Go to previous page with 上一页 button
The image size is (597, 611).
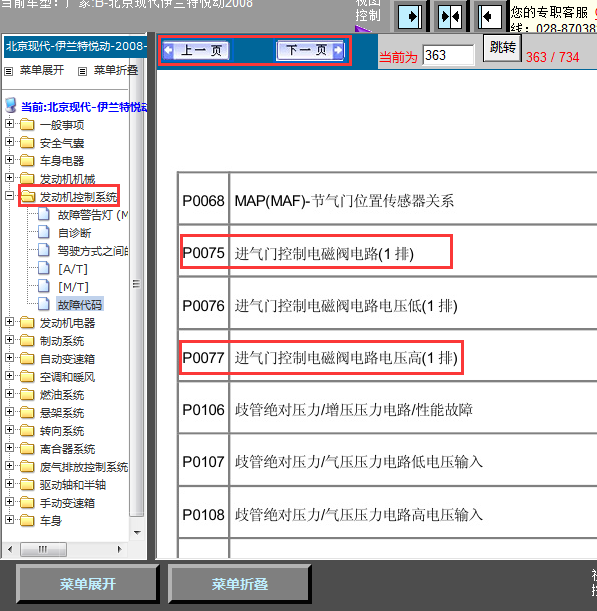[196, 50]
